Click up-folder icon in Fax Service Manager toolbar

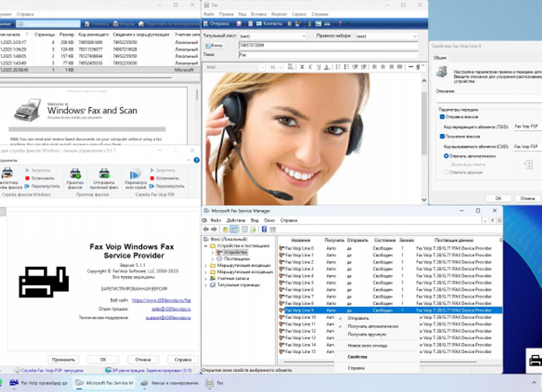coord(225,229)
